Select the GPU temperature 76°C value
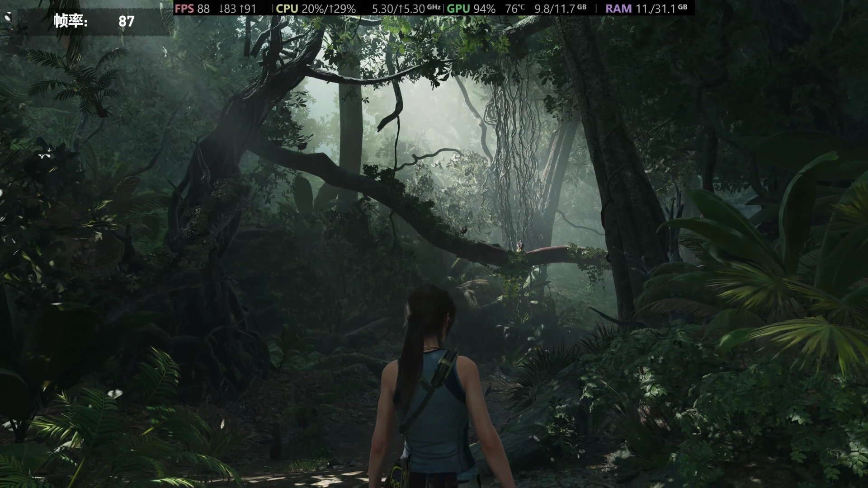Screen dimensions: 868x488 (x=515, y=9)
